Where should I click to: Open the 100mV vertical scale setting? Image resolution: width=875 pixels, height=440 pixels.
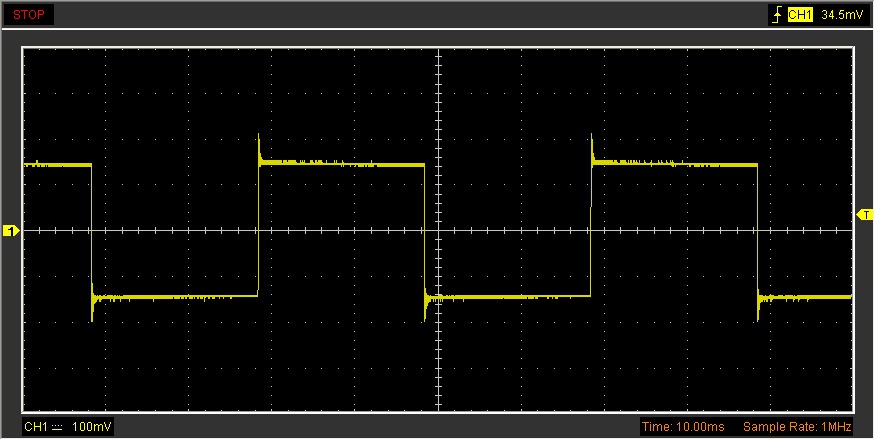coord(94,427)
